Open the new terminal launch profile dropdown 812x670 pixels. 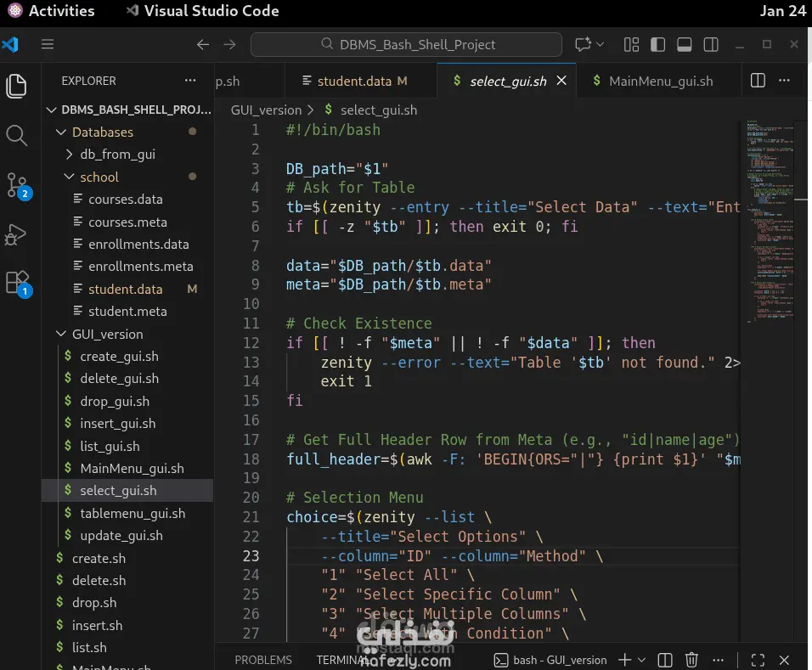click(641, 660)
